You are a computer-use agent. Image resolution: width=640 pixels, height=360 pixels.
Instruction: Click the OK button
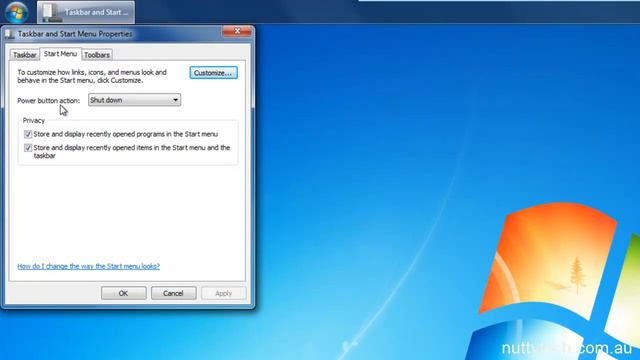click(x=123, y=293)
